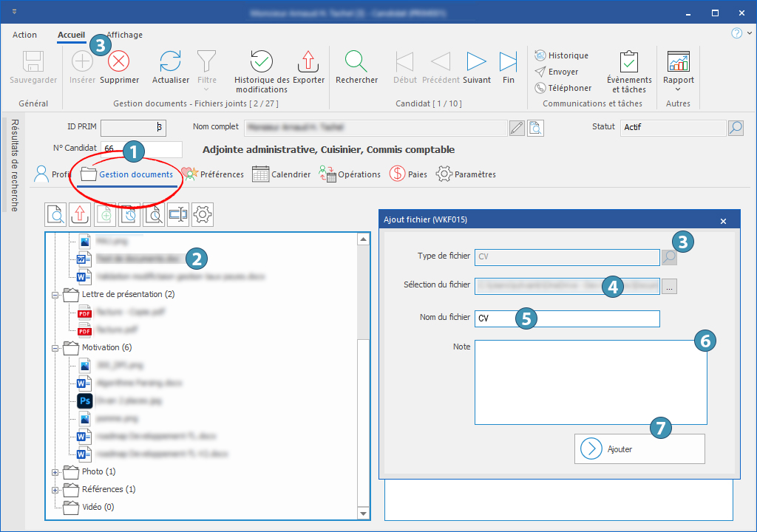Click the settings gear above document tree
The width and height of the screenshot is (757, 532).
point(203,214)
